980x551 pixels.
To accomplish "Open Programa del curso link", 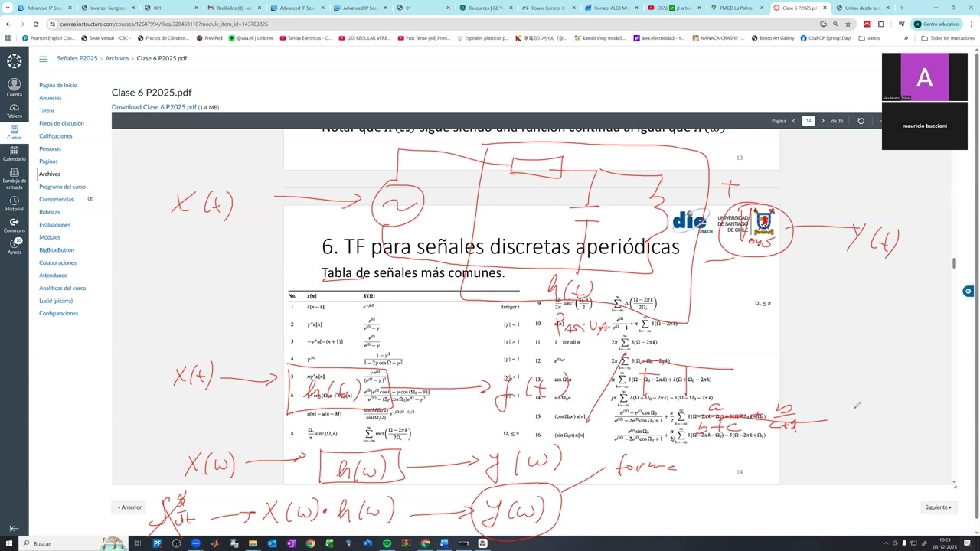I will coord(63,187).
